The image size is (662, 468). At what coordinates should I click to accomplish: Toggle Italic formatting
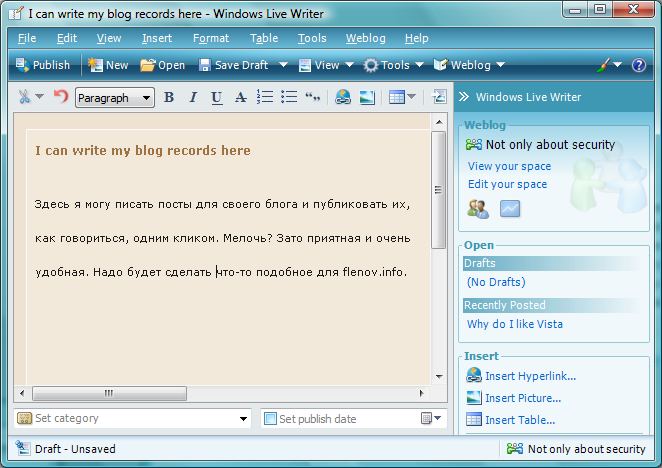pos(193,98)
